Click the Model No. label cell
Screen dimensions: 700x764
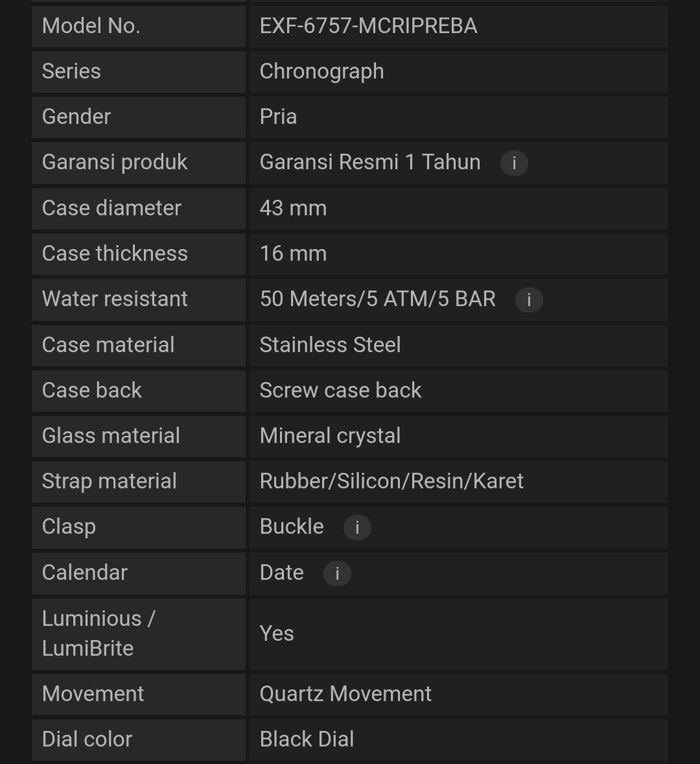click(x=139, y=27)
